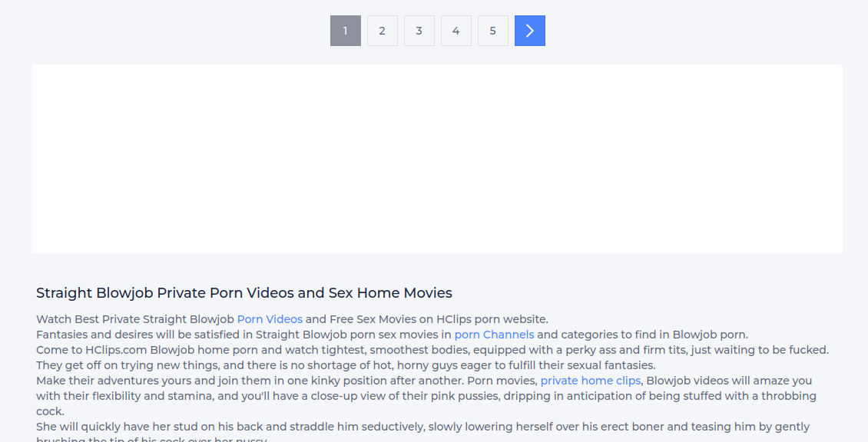Click the text "HClips porn website"
The height and width of the screenshot is (442, 868).
(492, 319)
